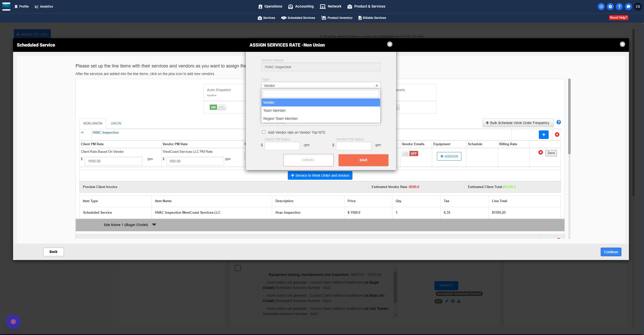Click the blue help question mark near Bulk Schedule
This screenshot has height=335, width=644.
click(558, 122)
